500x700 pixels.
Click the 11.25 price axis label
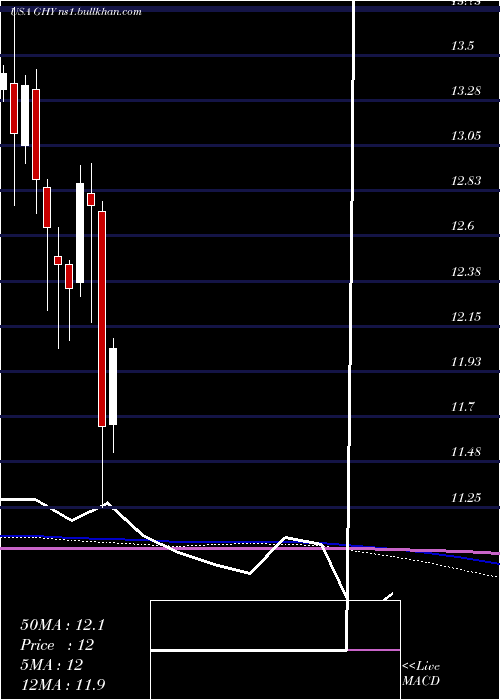tap(466, 497)
